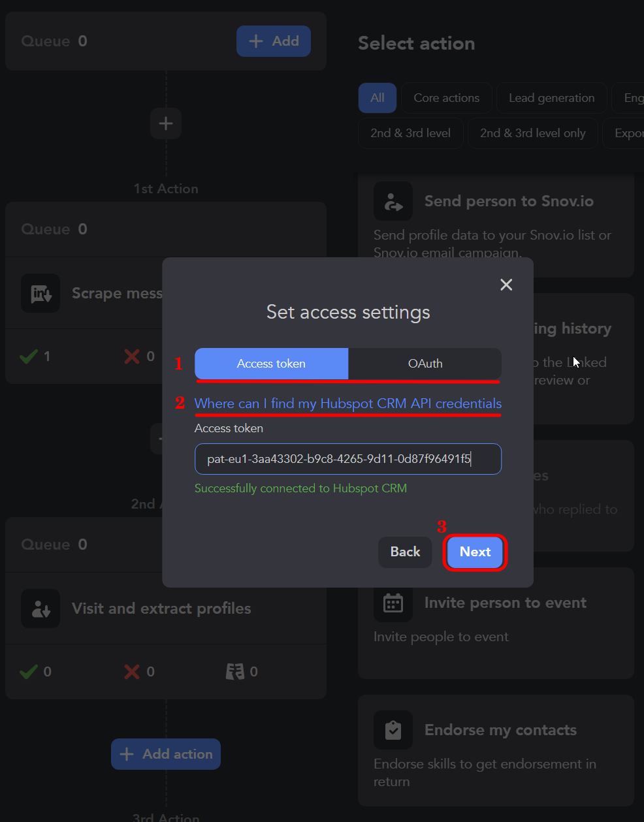Viewport: 644px width, 822px height.
Task: Click into the Access token input field
Action: click(x=348, y=459)
